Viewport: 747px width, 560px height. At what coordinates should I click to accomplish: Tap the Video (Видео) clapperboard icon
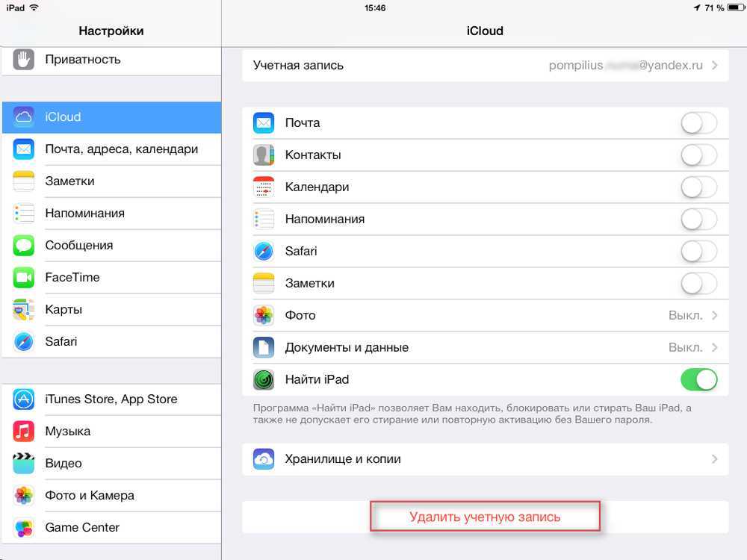23,464
